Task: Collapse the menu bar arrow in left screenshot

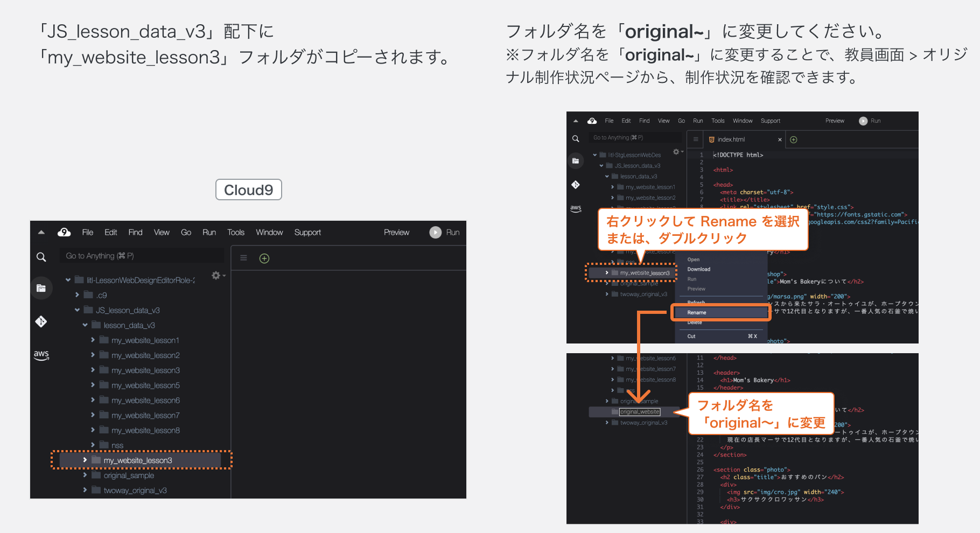Action: point(41,233)
